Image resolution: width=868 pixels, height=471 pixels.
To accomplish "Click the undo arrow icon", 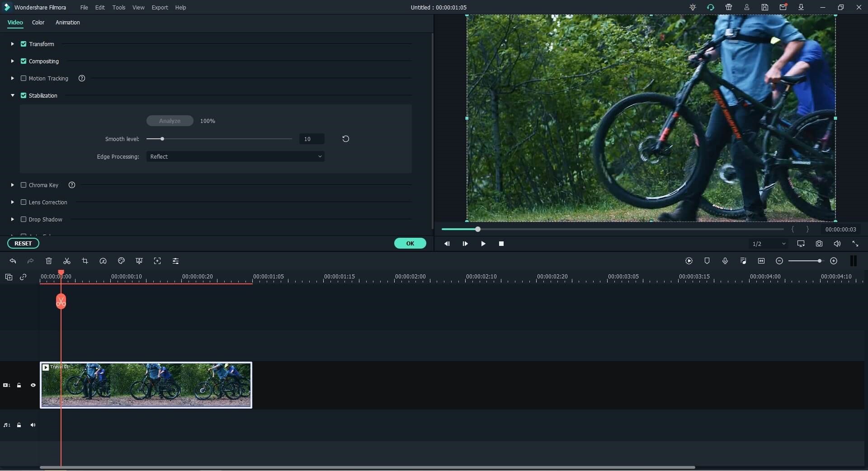I will [x=13, y=261].
